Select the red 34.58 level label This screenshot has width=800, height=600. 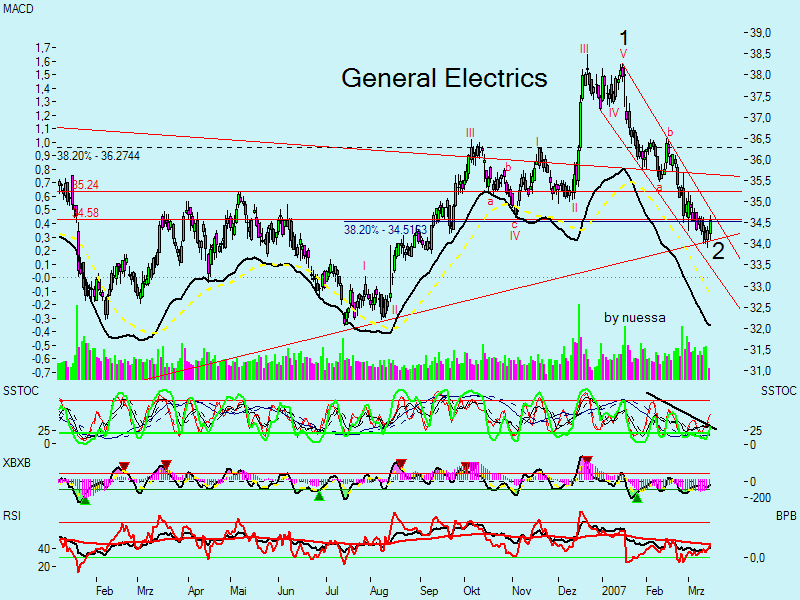point(86,213)
